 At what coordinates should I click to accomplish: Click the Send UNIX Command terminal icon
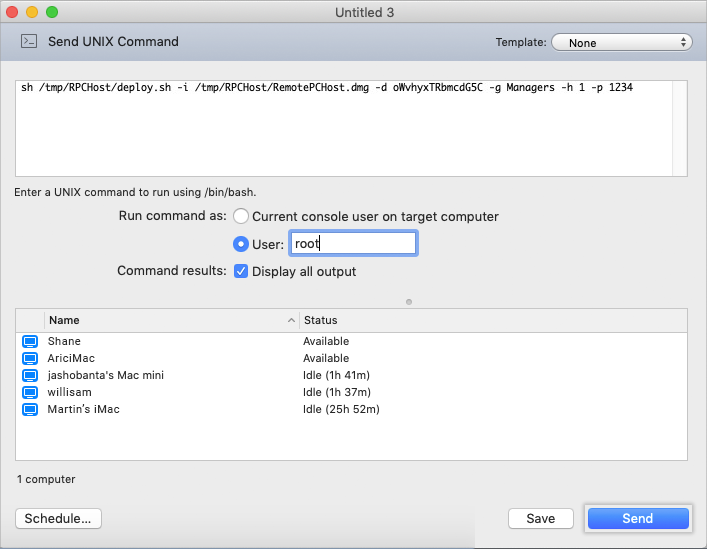click(30, 42)
